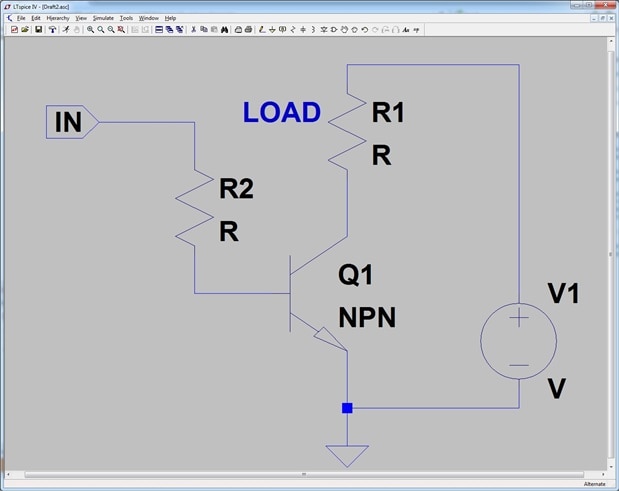
Task: Create a new schematic from the toolbar
Action: tap(14, 30)
